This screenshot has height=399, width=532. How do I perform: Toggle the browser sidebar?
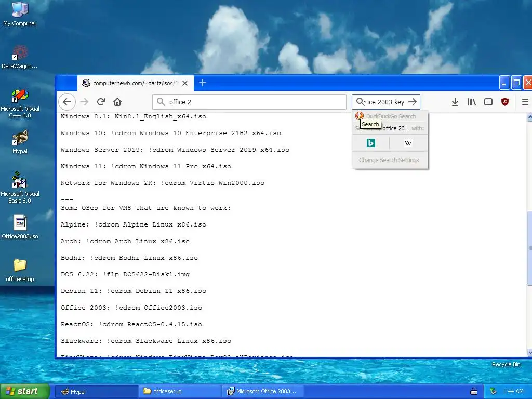tap(488, 102)
